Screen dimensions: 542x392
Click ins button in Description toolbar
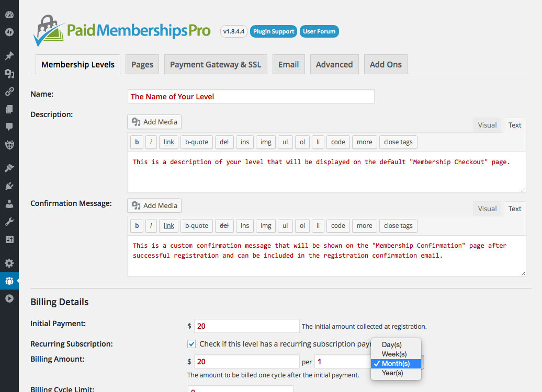click(x=245, y=142)
